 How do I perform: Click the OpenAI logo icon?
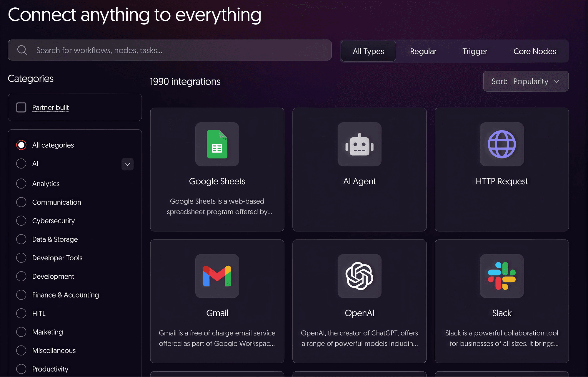(x=359, y=276)
